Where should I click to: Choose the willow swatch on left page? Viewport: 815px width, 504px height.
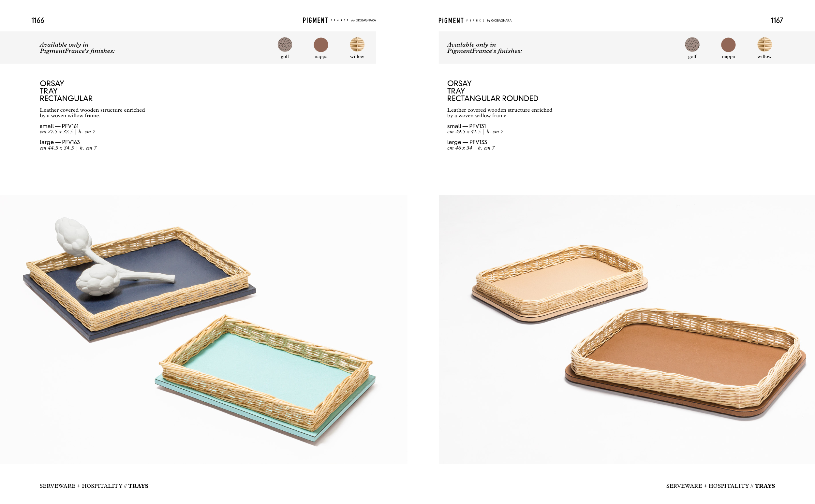tap(357, 45)
